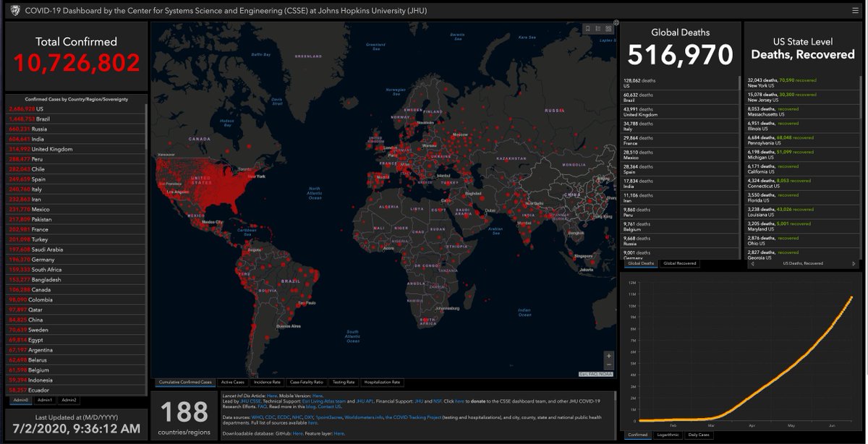
Task: Click the 28,510 deaths Mexico row
Action: [678, 155]
